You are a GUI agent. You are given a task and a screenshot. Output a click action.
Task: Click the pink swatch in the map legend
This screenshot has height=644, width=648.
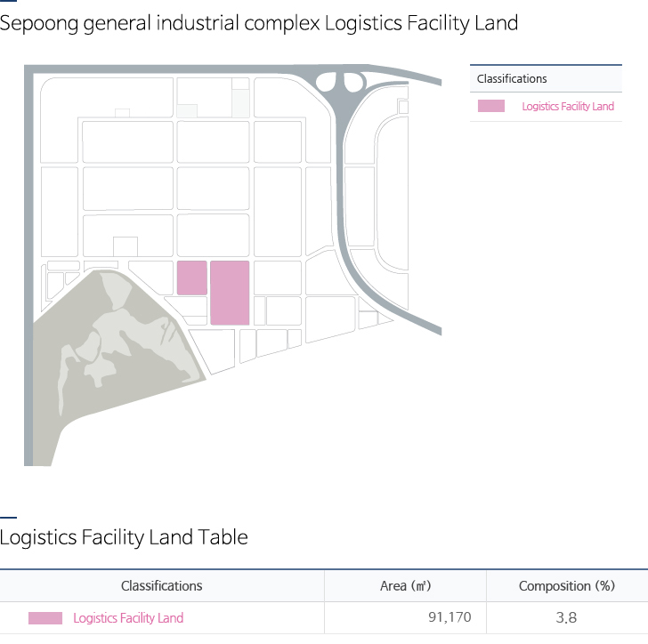pyautogui.click(x=491, y=106)
